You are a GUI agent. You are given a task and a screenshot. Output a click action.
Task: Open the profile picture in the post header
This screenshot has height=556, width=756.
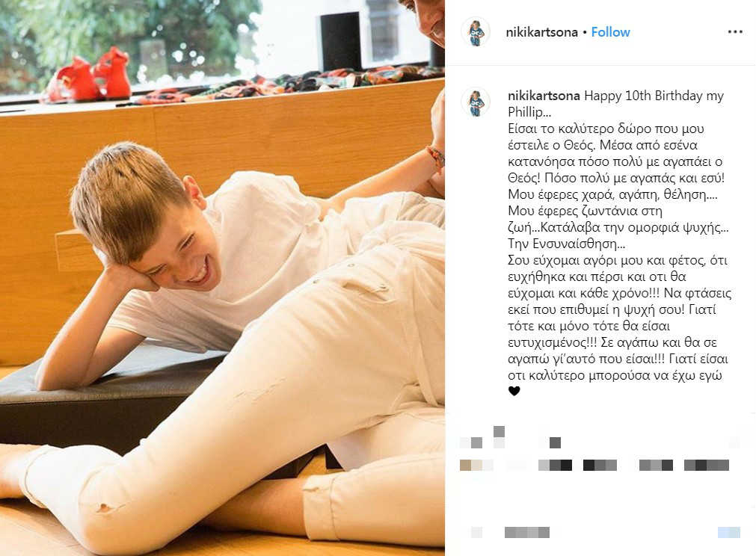tap(476, 32)
